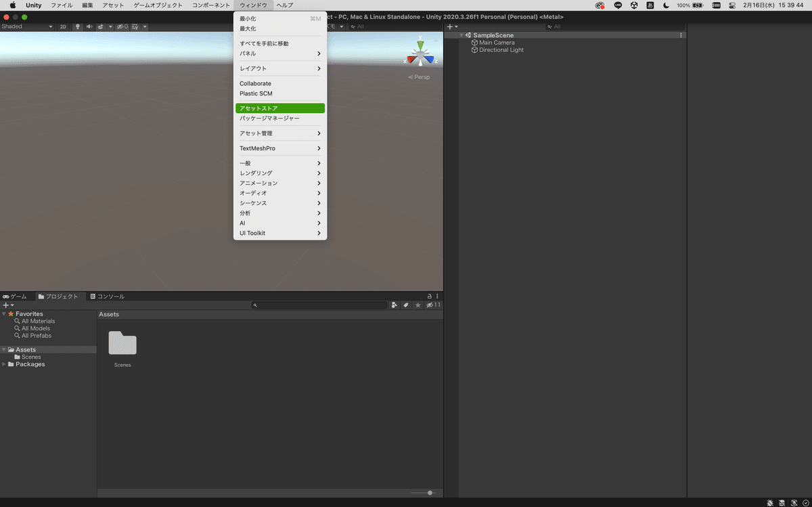Screen dimensions: 812x507
Task: Select Directional Light object
Action: (501, 50)
